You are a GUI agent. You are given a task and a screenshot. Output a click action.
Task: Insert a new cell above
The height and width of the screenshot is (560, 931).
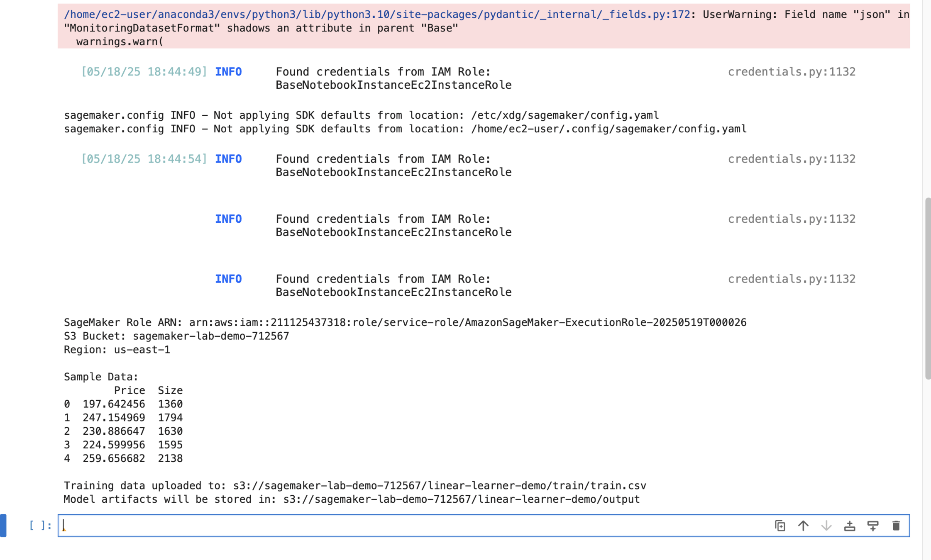[x=850, y=526]
